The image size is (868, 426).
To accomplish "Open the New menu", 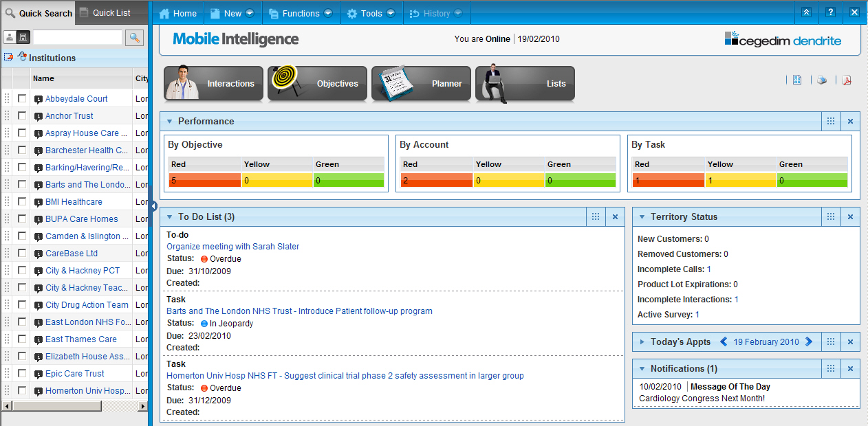I will point(232,13).
